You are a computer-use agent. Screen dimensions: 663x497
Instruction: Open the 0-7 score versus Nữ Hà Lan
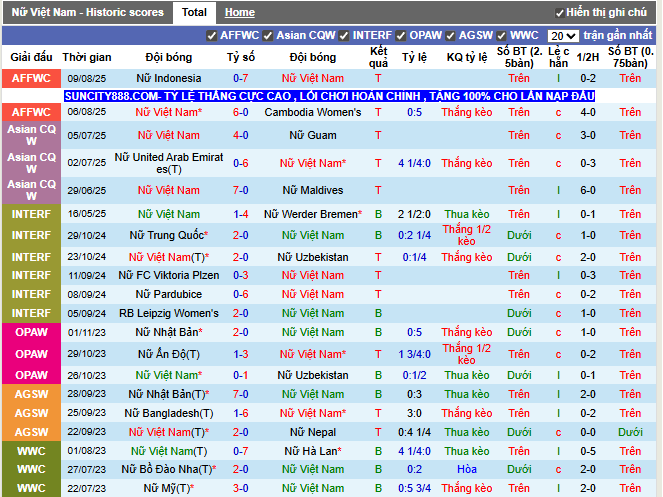click(x=241, y=451)
